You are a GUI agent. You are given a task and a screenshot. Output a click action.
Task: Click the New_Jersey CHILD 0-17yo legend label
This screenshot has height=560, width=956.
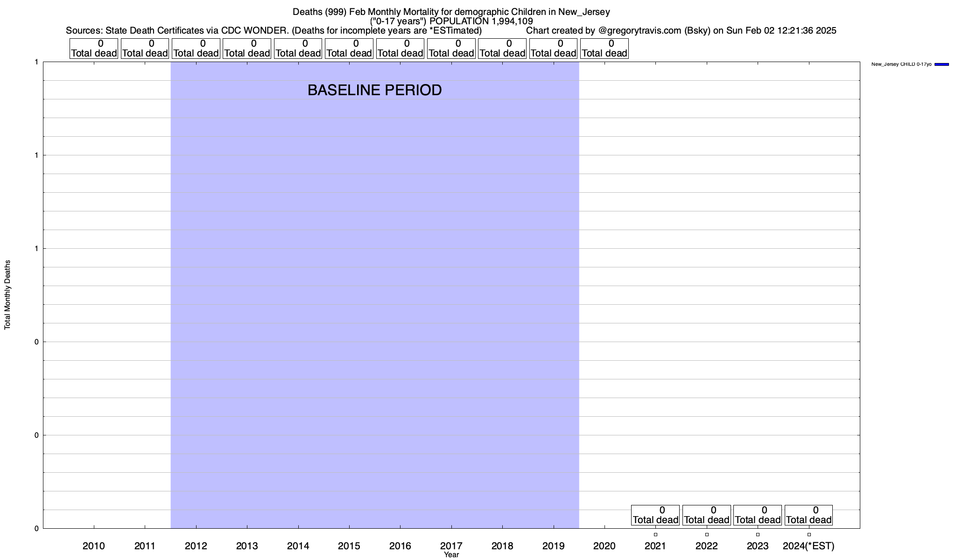coord(901,64)
